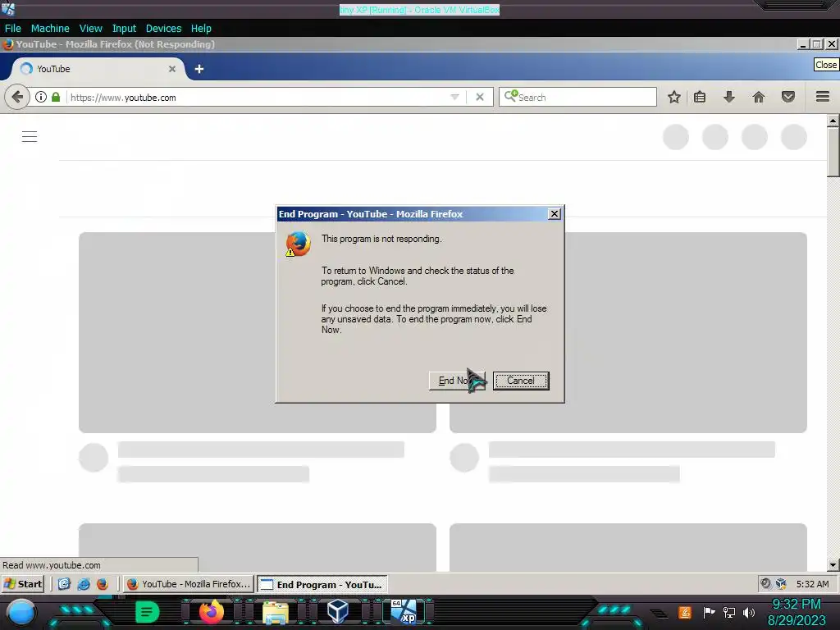Click the End Now button
This screenshot has height=630, width=840.
(457, 381)
